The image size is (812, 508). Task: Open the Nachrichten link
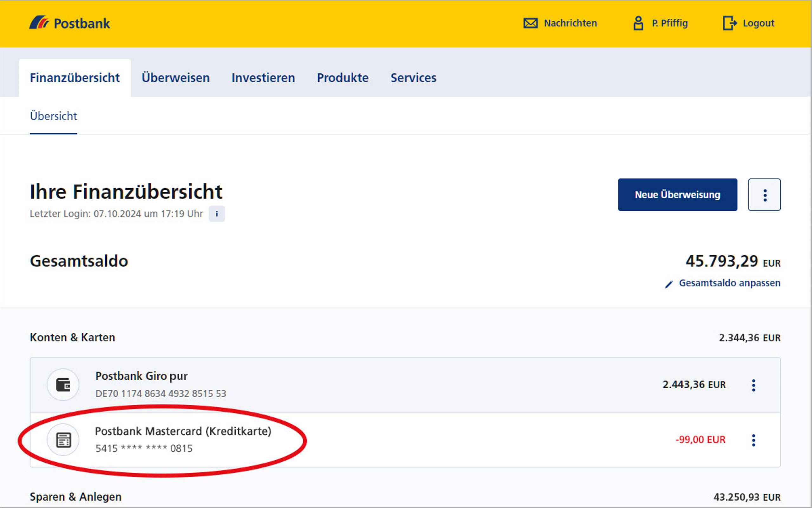coord(570,23)
